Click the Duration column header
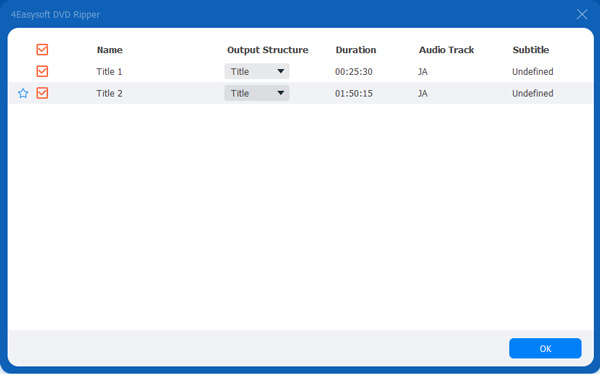 pos(356,50)
